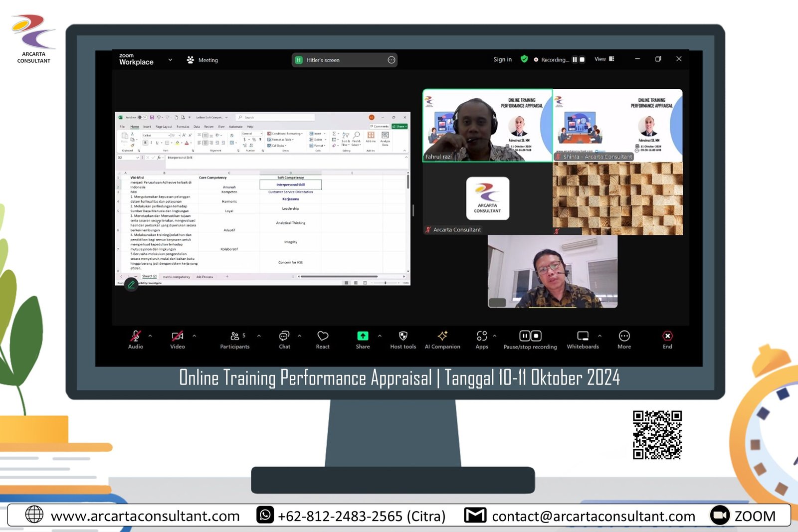The height and width of the screenshot is (532, 798).
Task: Open the More options menu
Action: [624, 337]
